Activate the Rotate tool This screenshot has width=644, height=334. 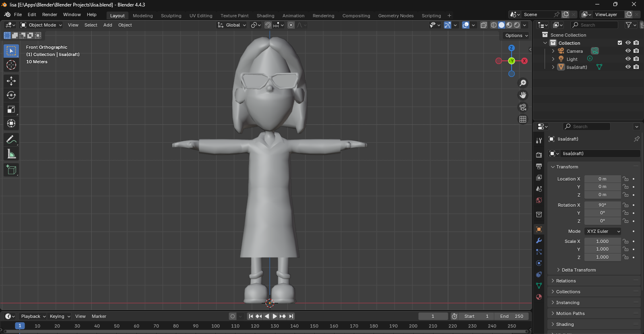11,95
